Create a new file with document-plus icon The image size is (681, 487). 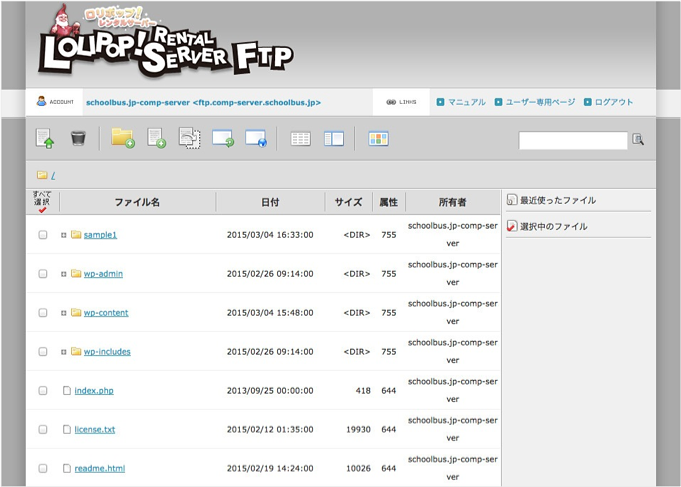tap(156, 138)
